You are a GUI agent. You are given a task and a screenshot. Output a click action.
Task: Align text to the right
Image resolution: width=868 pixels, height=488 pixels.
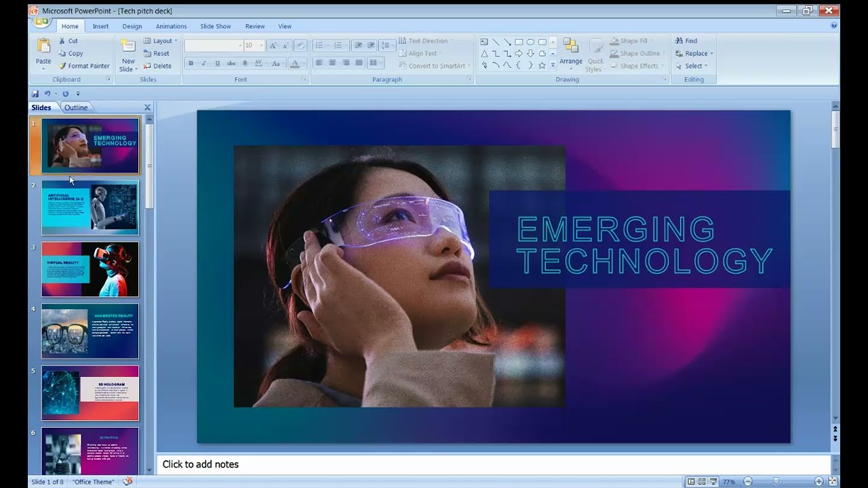click(x=346, y=63)
